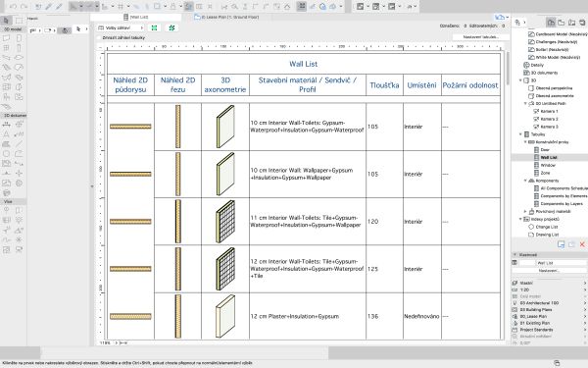This screenshot has width=588, height=368.
Task: Open '01 Existing Plan' renovation filter options
Action: click(x=585, y=323)
